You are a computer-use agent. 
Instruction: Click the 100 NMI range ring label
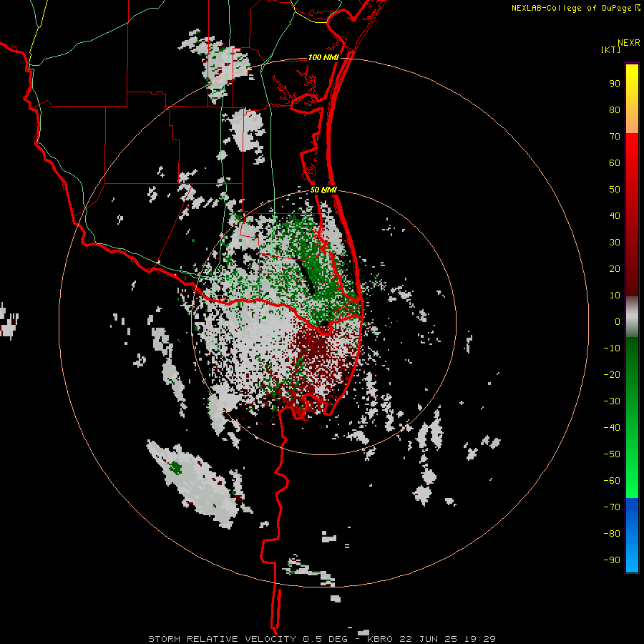pos(323,57)
